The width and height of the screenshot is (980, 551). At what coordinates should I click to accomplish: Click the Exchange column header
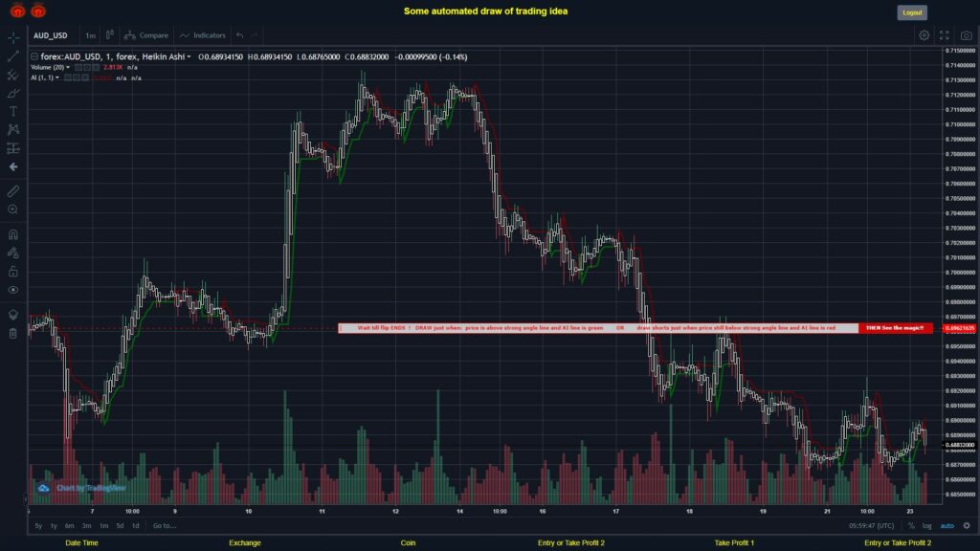pos(245,543)
